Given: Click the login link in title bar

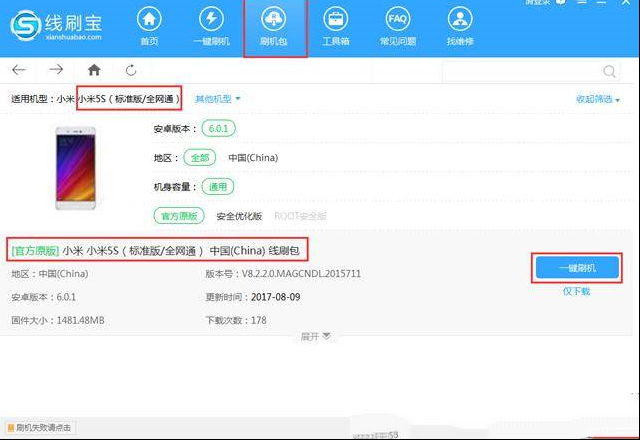Looking at the screenshot, I should coord(537,2).
